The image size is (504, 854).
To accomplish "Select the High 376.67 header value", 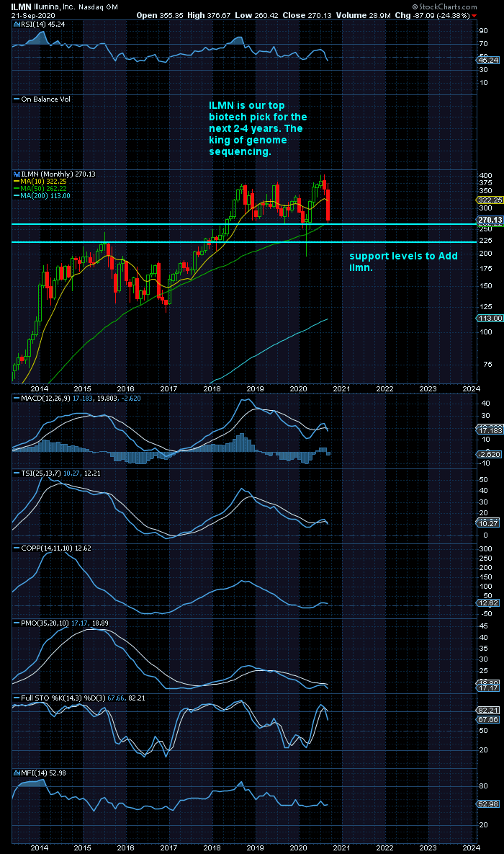I will tap(209, 15).
